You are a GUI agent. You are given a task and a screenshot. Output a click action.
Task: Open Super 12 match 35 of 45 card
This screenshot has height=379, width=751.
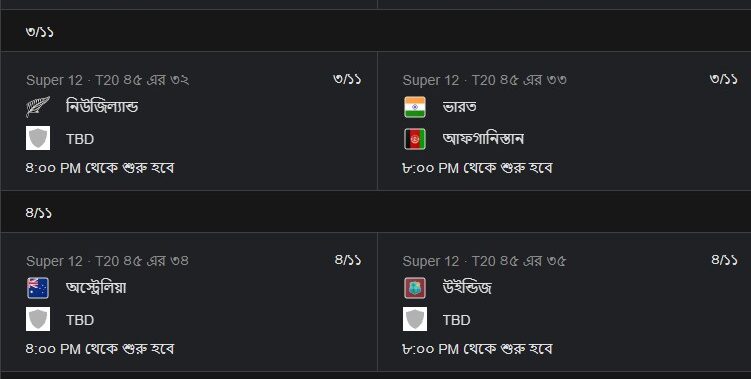click(x=564, y=302)
